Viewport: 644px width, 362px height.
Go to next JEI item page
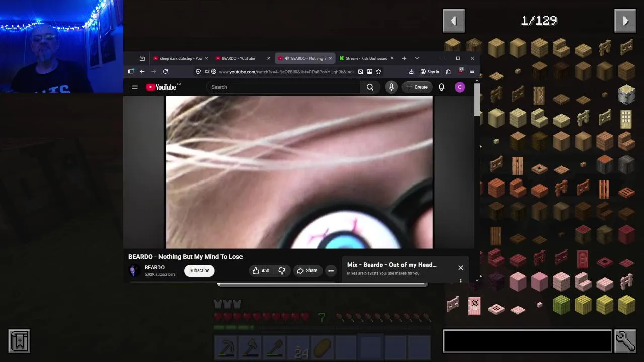coord(625,21)
